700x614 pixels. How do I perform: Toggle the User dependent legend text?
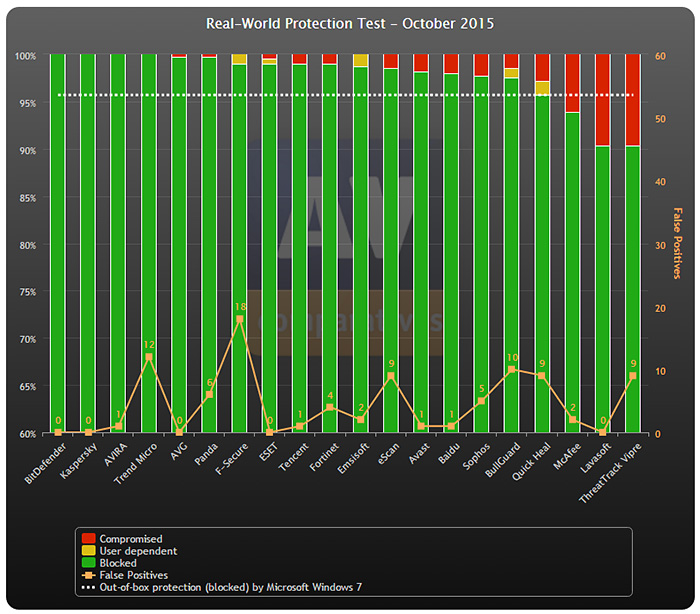click(138, 551)
